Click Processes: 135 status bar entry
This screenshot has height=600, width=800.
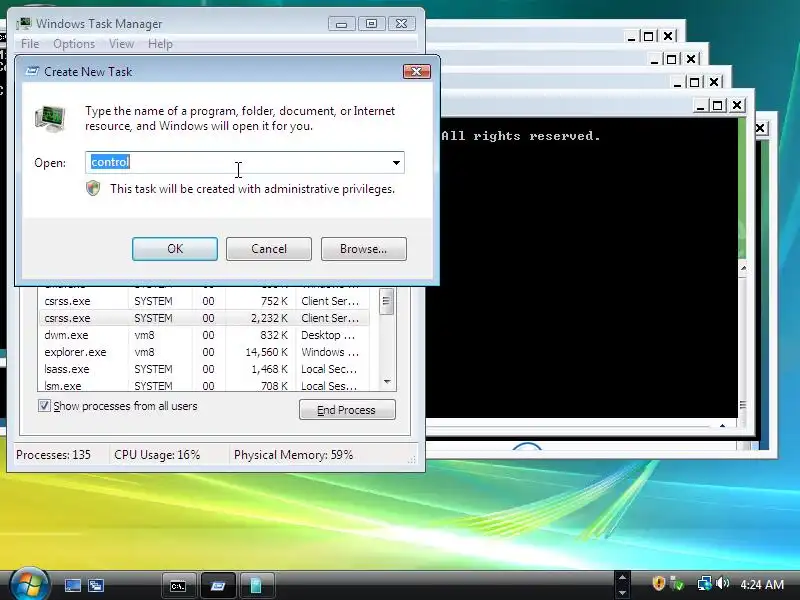pos(54,455)
